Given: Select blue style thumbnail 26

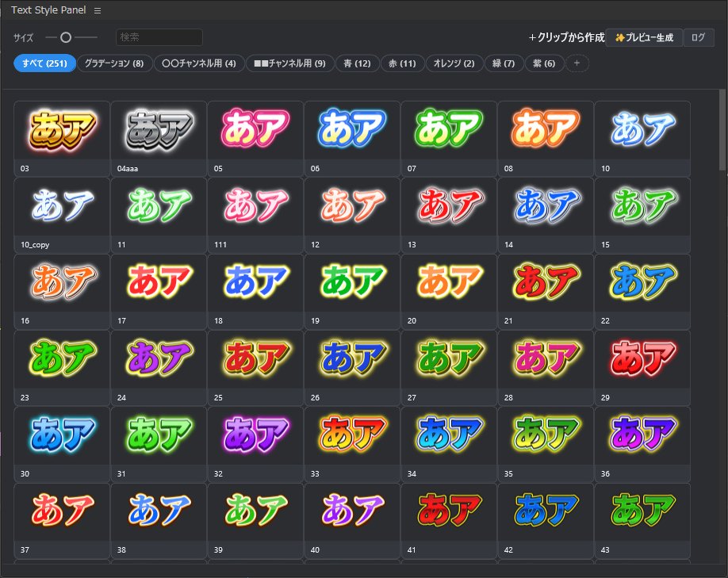Looking at the screenshot, I should pos(352,368).
